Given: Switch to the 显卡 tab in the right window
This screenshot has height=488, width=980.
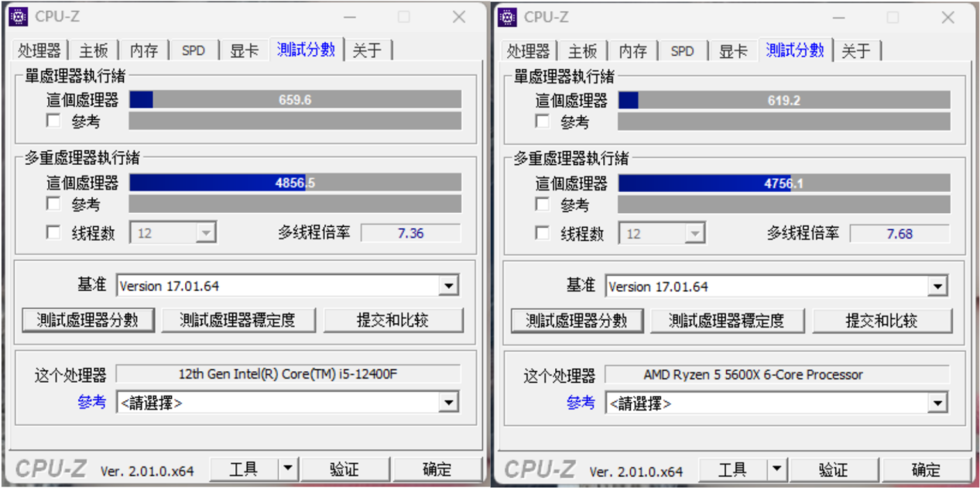Looking at the screenshot, I should click(732, 50).
